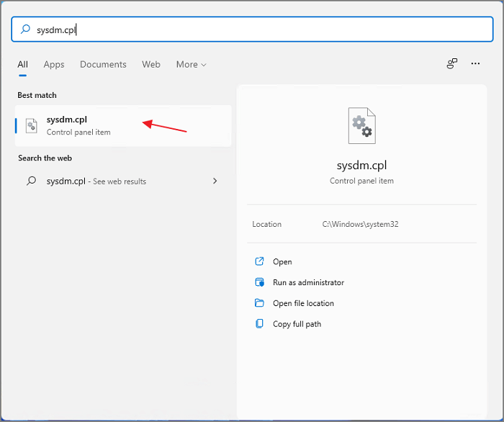
Task: Click the Open file location folder icon
Action: pos(260,303)
